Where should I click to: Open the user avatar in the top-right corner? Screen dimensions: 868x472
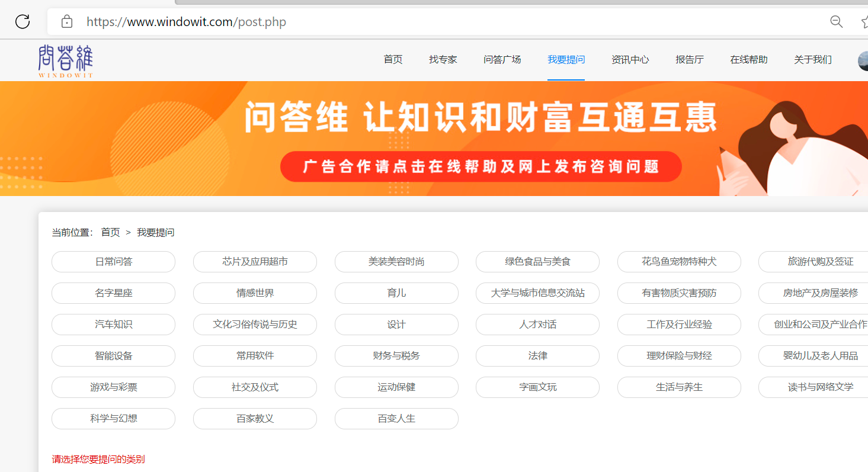pos(862,60)
